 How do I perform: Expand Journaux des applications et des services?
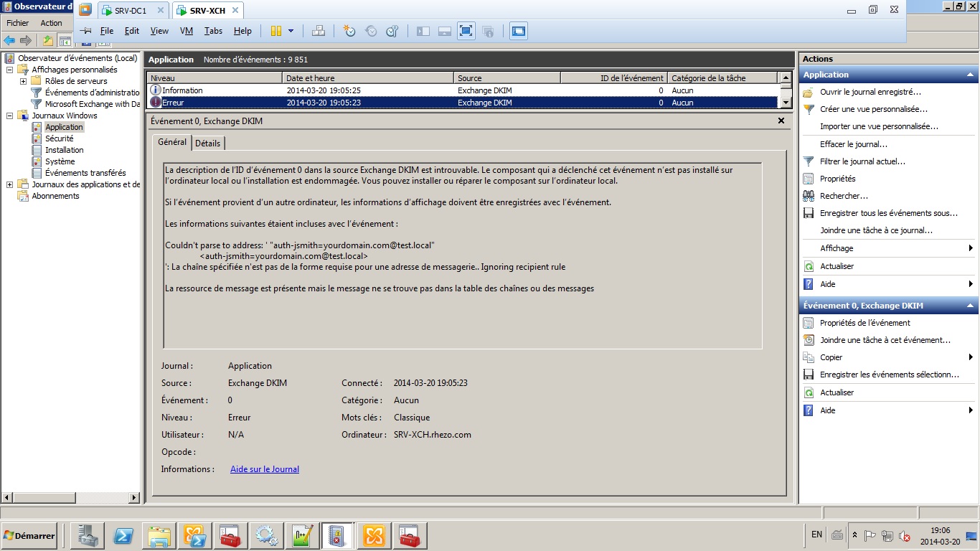click(9, 184)
